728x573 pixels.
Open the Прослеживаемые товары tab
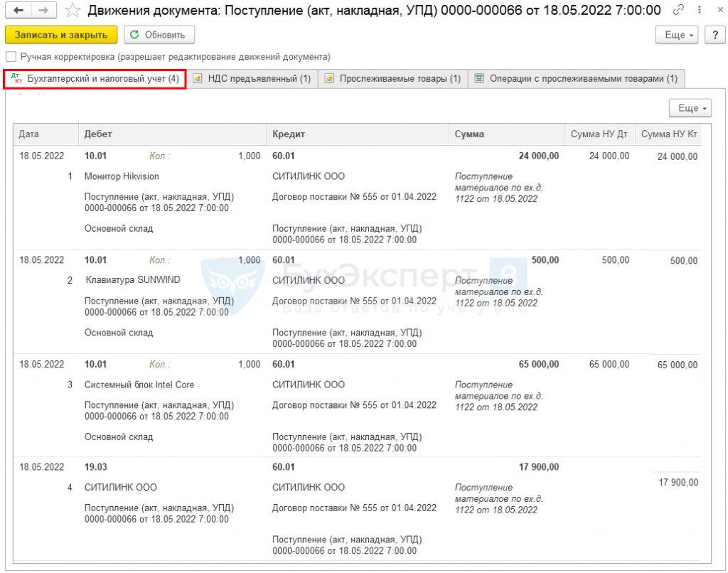[x=392, y=79]
